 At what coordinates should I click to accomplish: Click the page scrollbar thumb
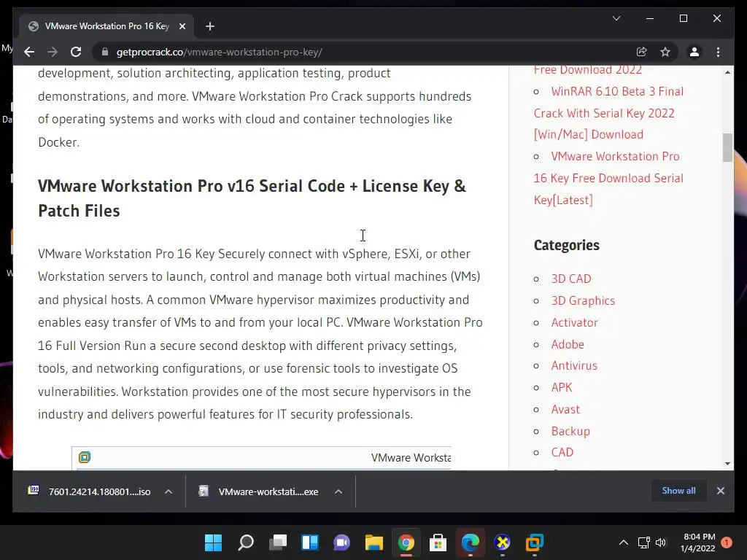tap(727, 147)
